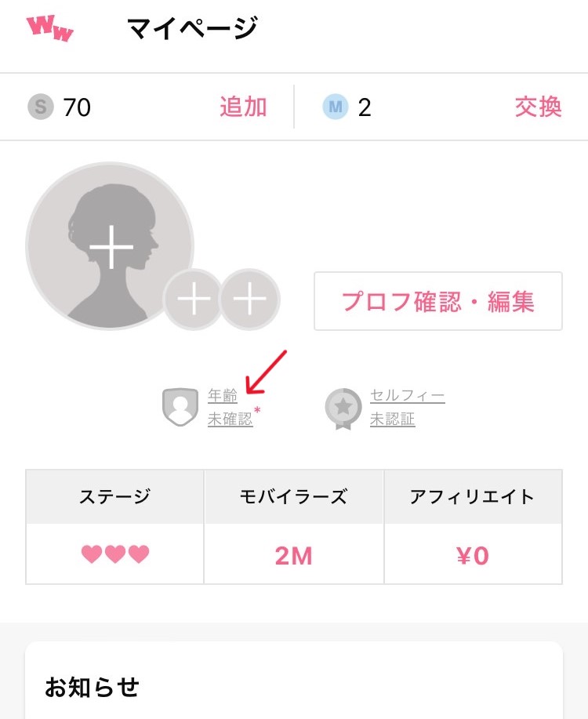Click the selfie medal badge icon
The height and width of the screenshot is (719, 588).
pyautogui.click(x=343, y=409)
